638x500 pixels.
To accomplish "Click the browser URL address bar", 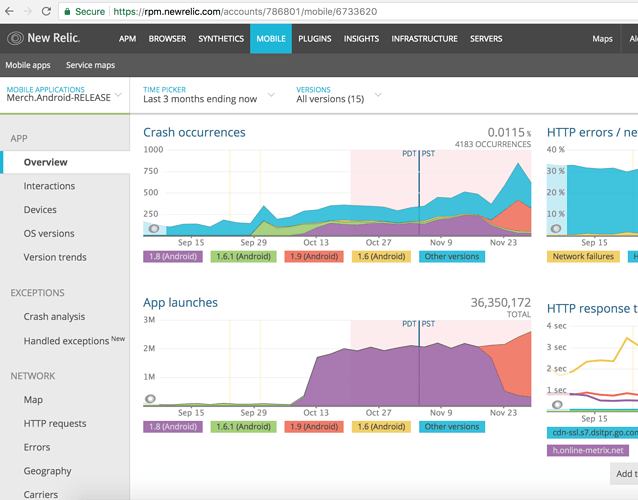I will click(350, 11).
